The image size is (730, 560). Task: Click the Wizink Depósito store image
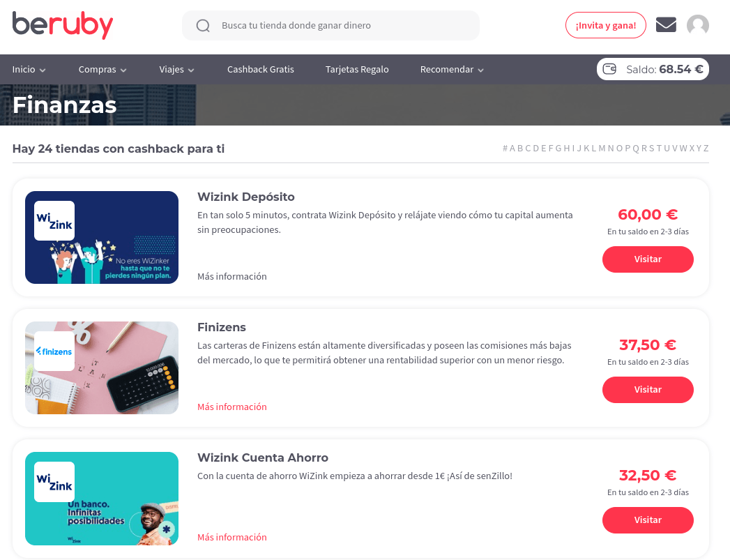pos(102,237)
